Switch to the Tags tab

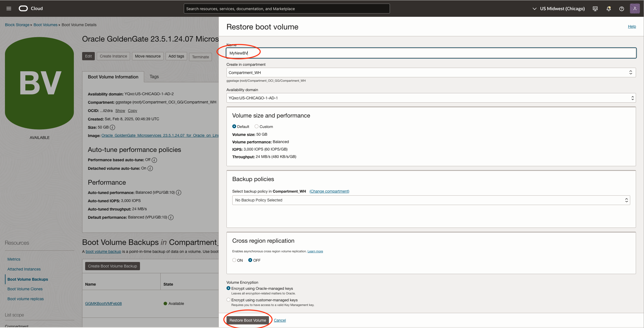[154, 76]
